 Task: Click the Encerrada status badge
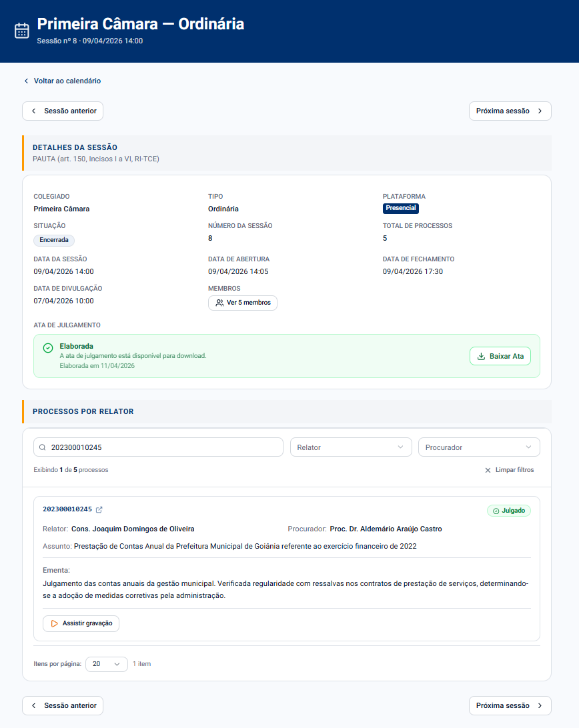click(x=54, y=240)
